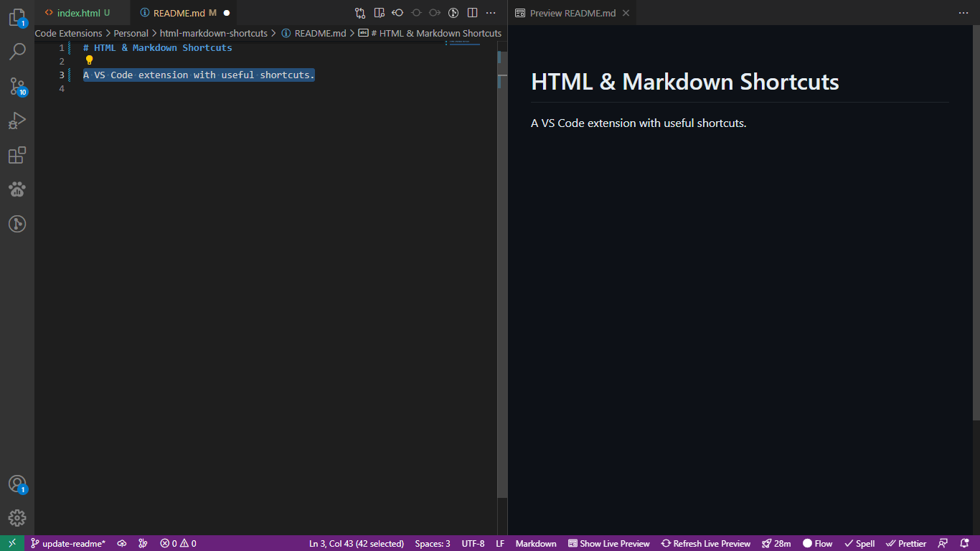Open the preview pane More Actions ellipsis
980x551 pixels.
click(x=963, y=13)
